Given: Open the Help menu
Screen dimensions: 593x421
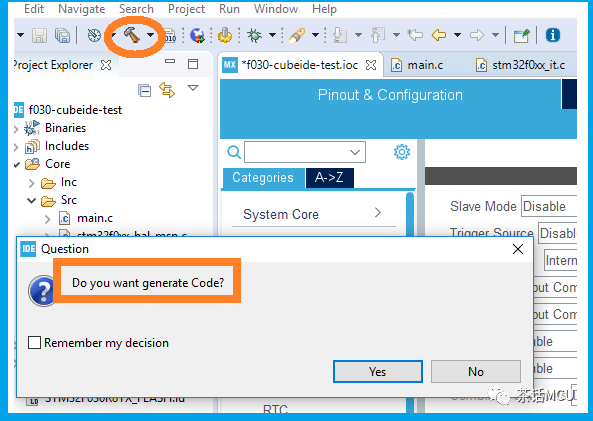Looking at the screenshot, I should point(324,9).
